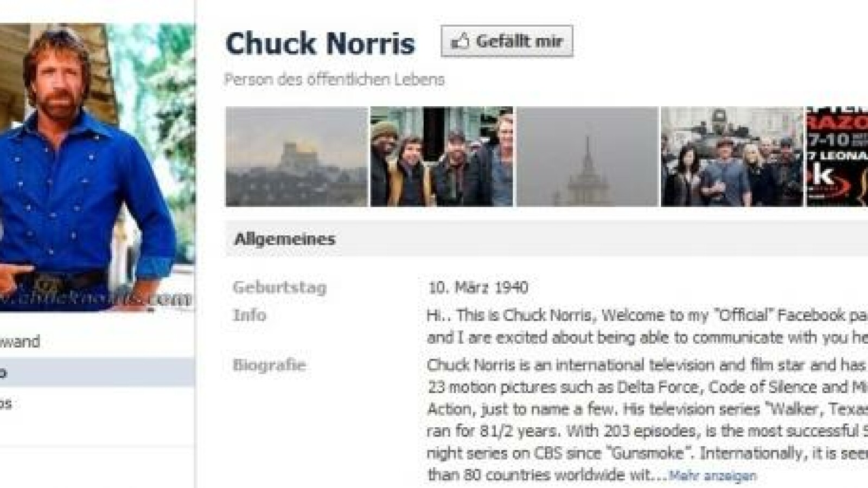Click the Geburtstag field label
Image resolution: width=868 pixels, height=488 pixels.
279,287
